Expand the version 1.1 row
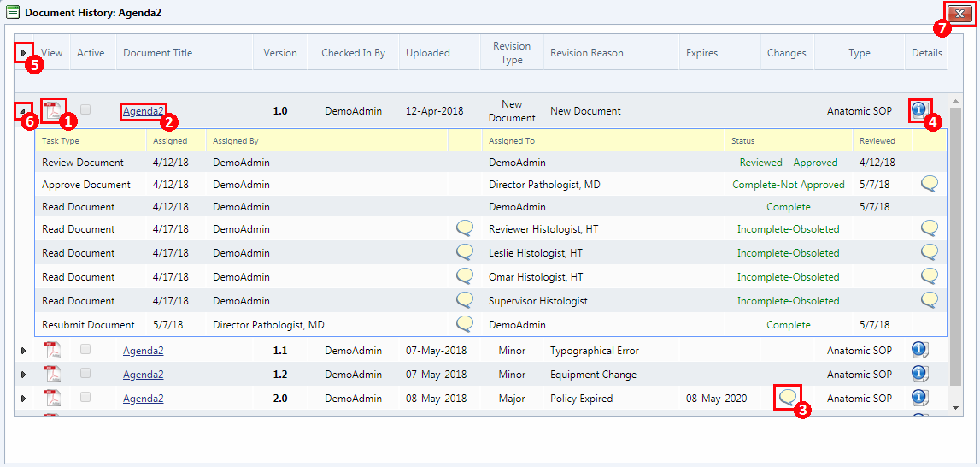The height and width of the screenshot is (467, 980). click(x=23, y=352)
